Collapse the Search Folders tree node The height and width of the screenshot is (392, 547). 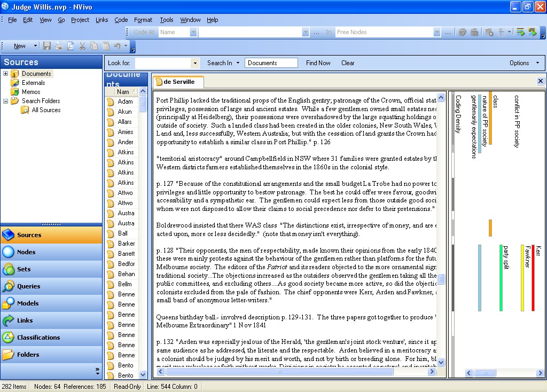click(6, 101)
